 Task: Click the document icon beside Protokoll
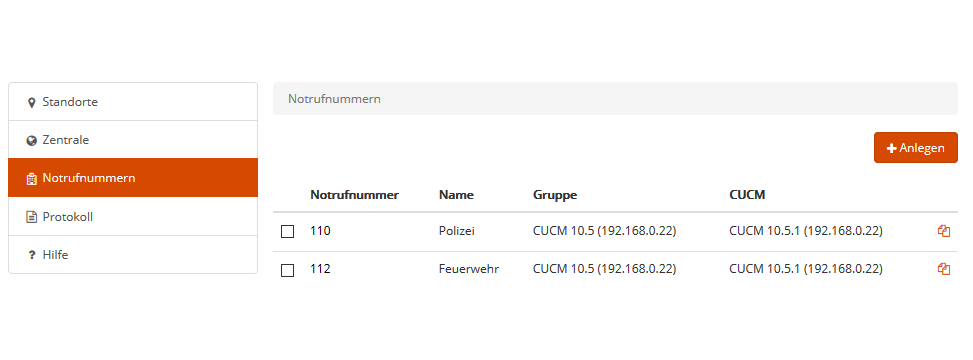click(x=32, y=217)
